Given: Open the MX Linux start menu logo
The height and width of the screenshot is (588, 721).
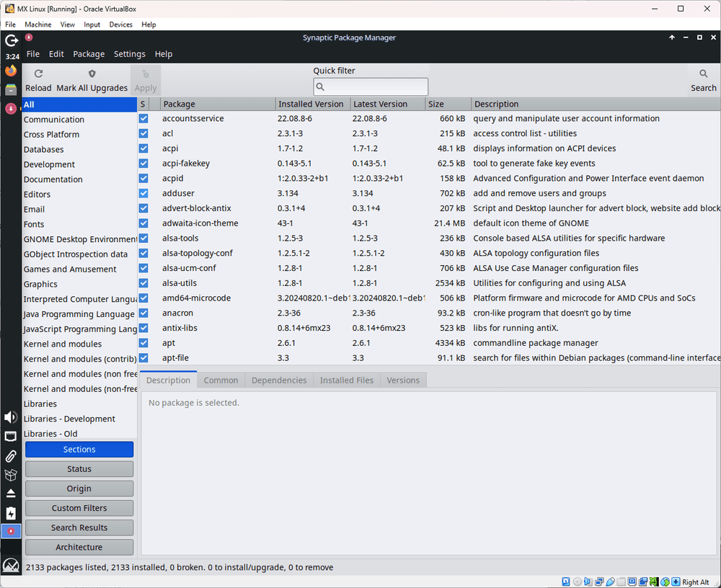Looking at the screenshot, I should pos(11,565).
